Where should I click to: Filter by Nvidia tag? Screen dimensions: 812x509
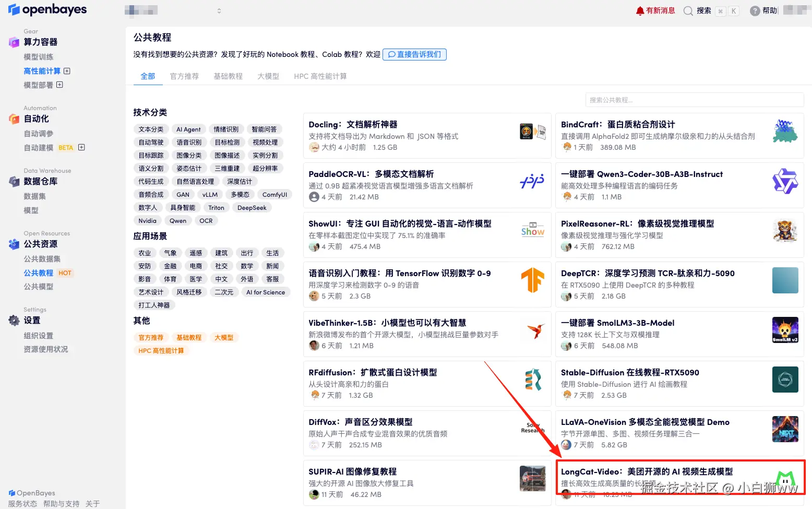(147, 221)
